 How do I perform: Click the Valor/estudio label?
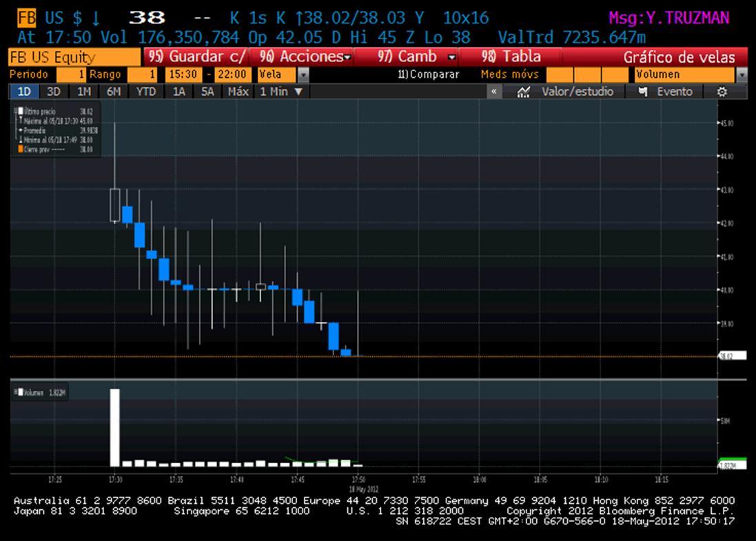tap(577, 92)
